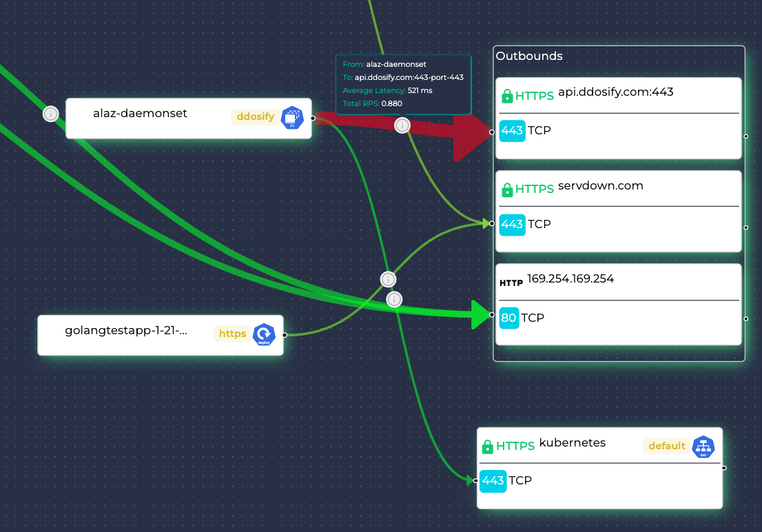Viewport: 762px width, 532px height.
Task: Click the api.ddosify.com:443 hostname
Action: pyautogui.click(x=616, y=92)
